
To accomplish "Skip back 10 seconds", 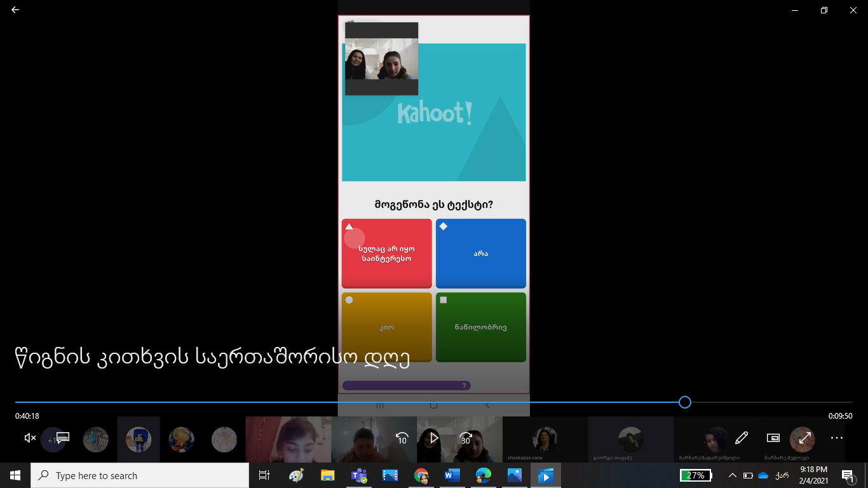I will (x=402, y=438).
